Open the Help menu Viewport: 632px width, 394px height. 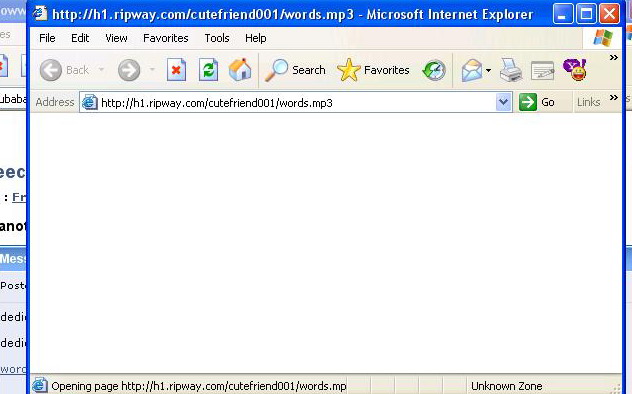256,38
